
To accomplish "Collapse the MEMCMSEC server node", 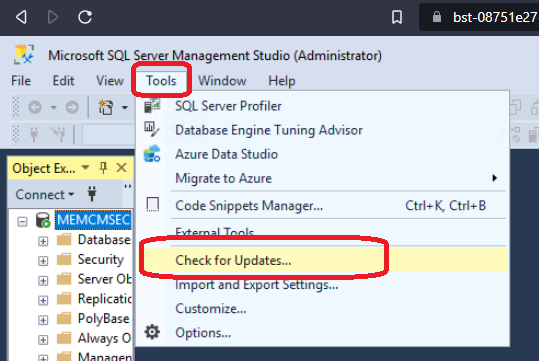I will tap(22, 221).
